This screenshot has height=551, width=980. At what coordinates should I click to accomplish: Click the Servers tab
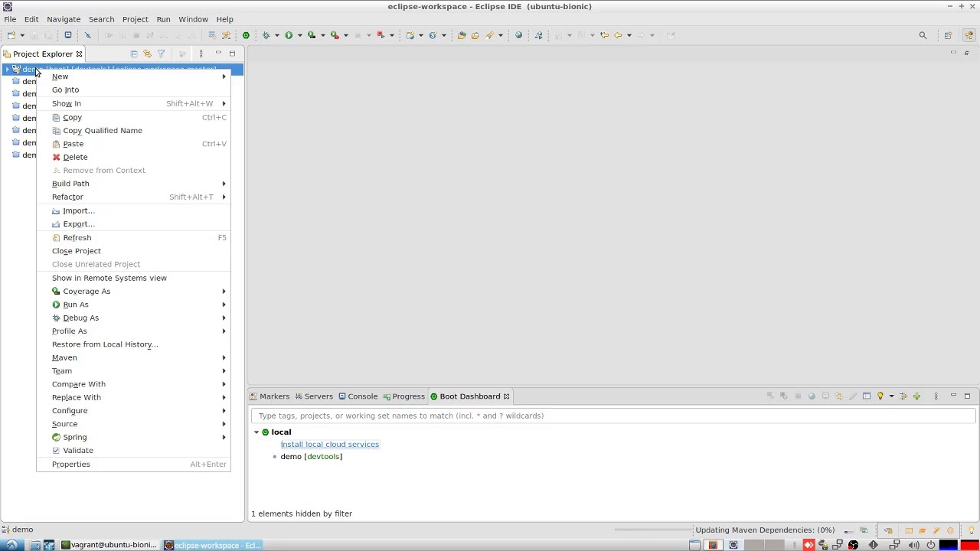[314, 396]
